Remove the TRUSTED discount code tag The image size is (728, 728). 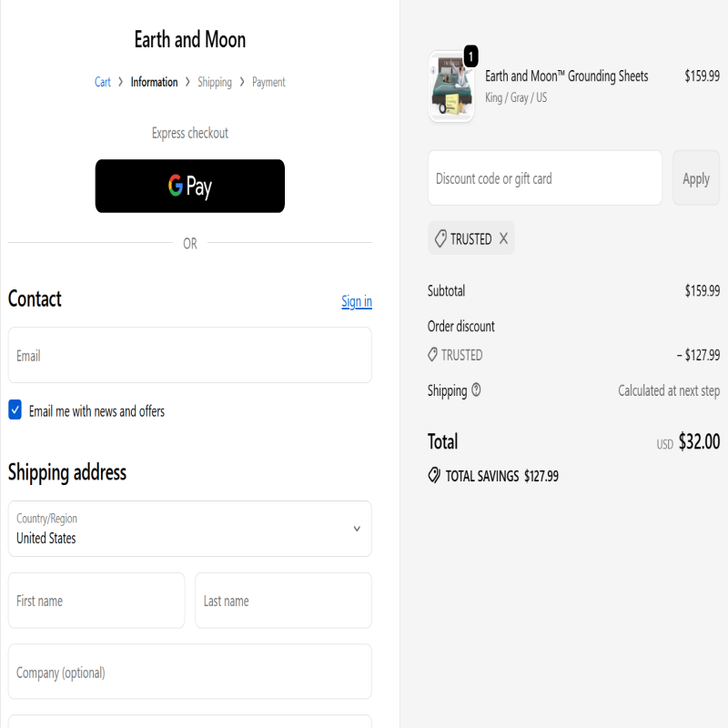503,239
